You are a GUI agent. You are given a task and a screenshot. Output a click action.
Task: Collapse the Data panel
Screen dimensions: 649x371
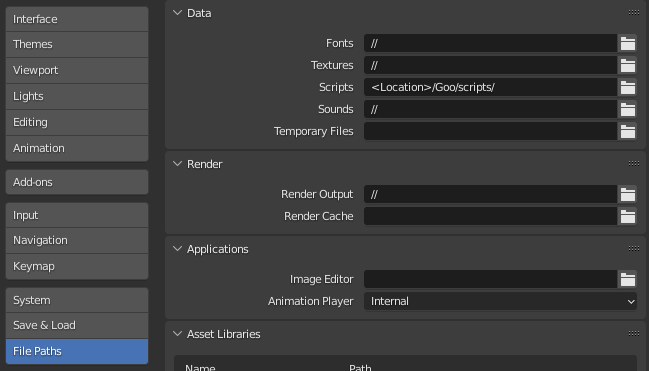point(178,13)
